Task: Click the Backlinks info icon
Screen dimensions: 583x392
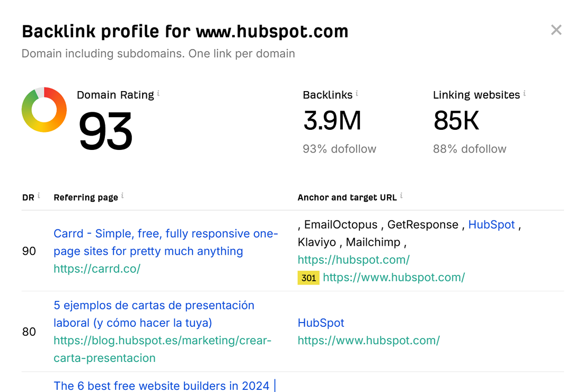Action: (357, 93)
